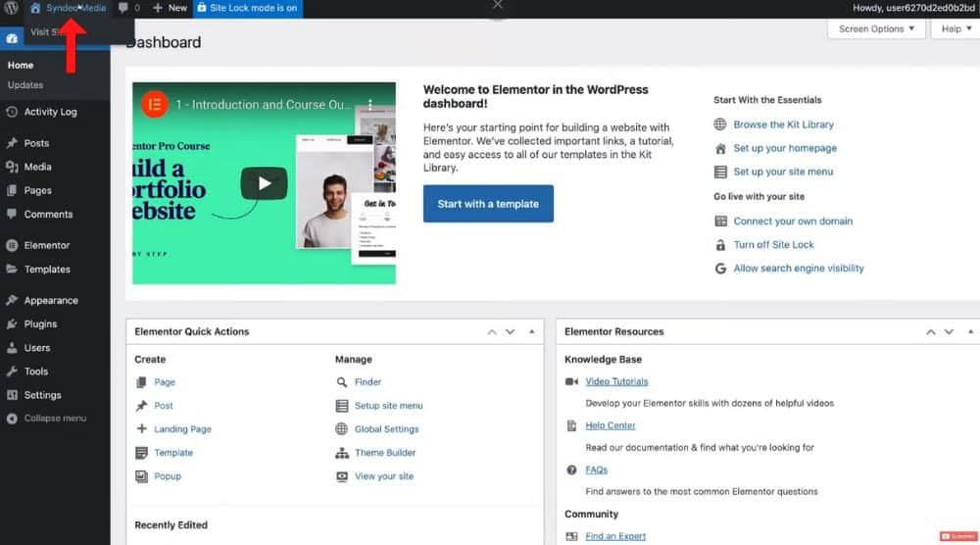Click the WordPress logo icon
The width and height of the screenshot is (980, 545).
[x=11, y=8]
